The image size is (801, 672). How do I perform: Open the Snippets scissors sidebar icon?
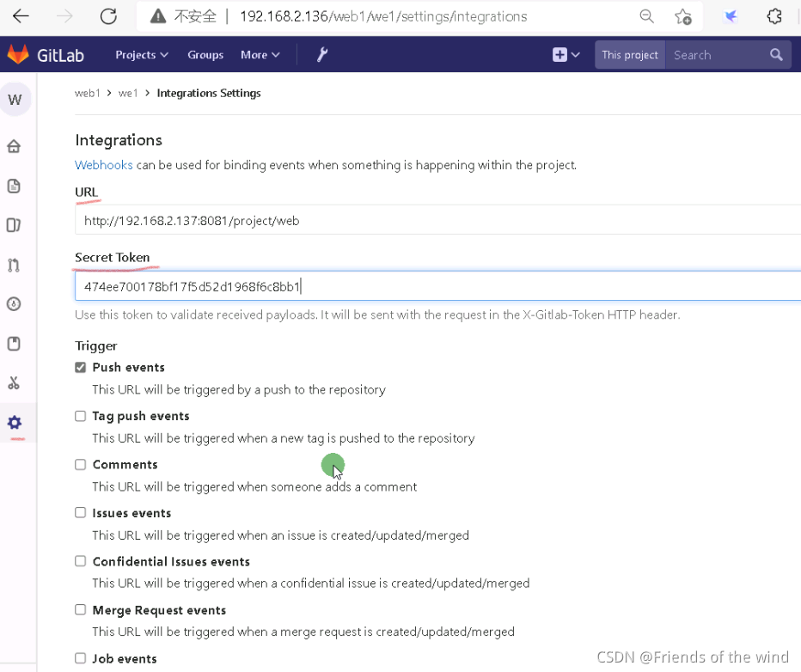(14, 383)
